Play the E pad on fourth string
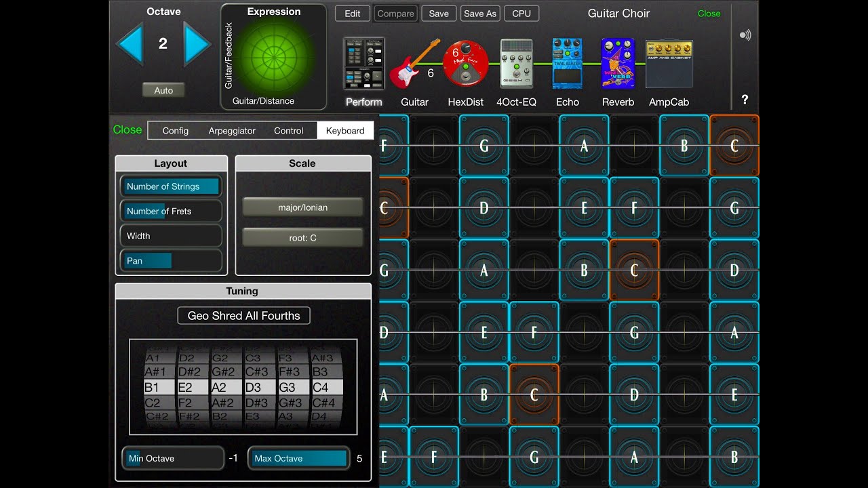868x488 pixels. (x=484, y=332)
